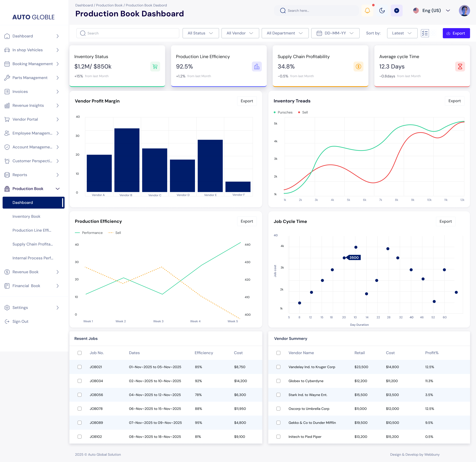Open Supply Chain Profita... submenu item

tap(33, 244)
